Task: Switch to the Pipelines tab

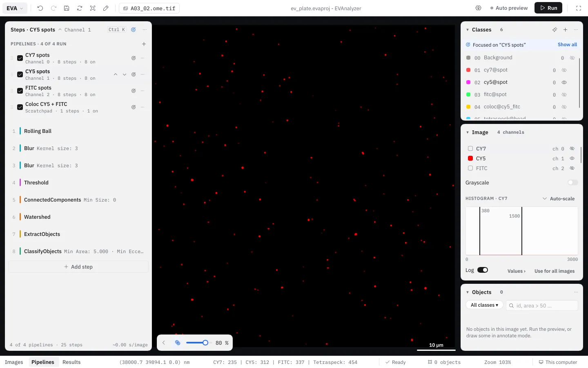Action: (43, 362)
